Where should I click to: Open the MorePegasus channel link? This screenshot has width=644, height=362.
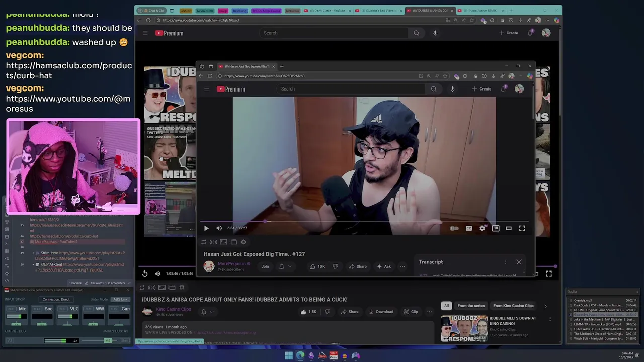click(x=231, y=264)
